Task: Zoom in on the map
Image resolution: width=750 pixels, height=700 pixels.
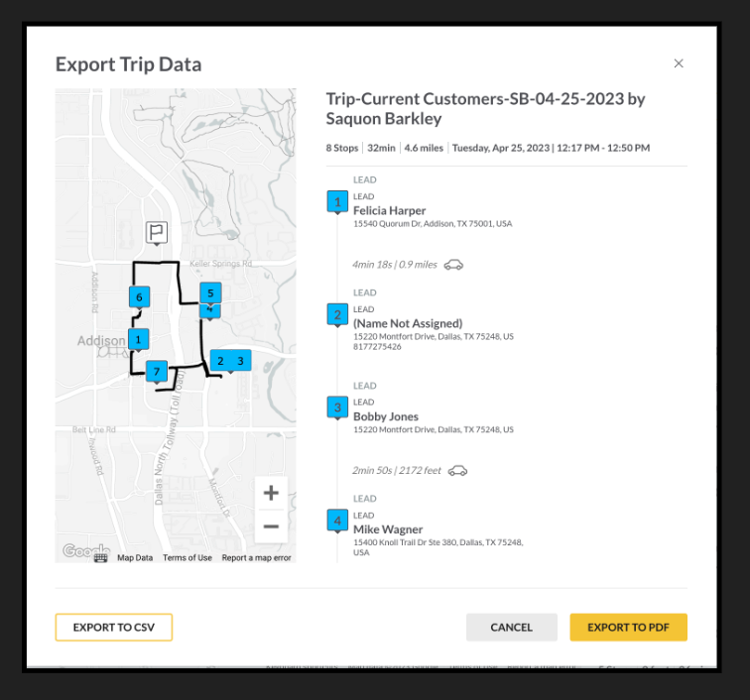Action: 271,493
